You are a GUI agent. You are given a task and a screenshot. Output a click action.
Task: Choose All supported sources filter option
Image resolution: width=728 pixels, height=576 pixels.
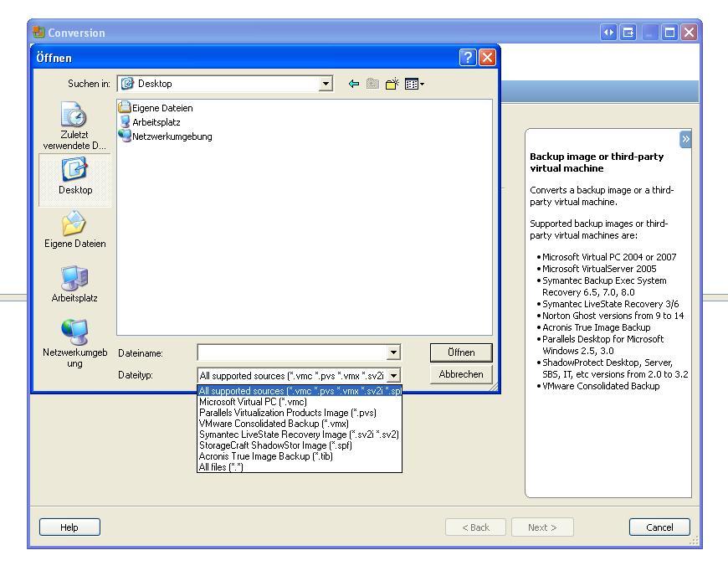(300, 391)
